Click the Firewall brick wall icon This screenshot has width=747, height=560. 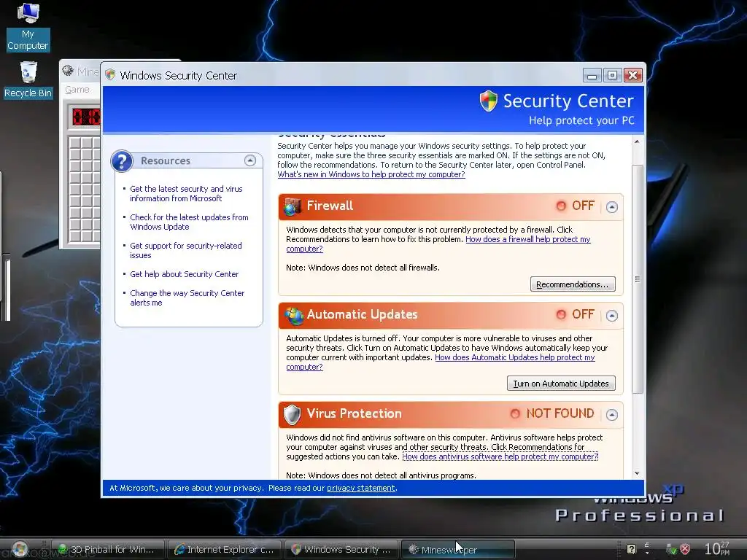(293, 206)
